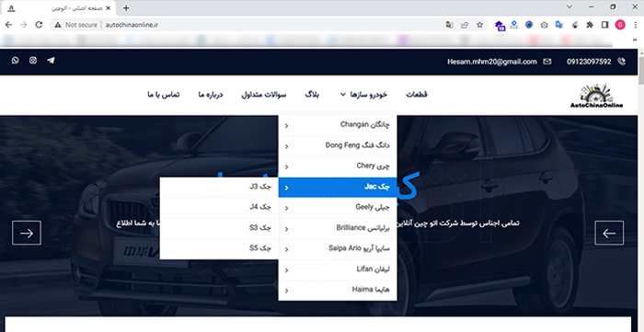644x332 pixels.
Task: Select the highlighted Jac menu entry
Action: click(338, 187)
